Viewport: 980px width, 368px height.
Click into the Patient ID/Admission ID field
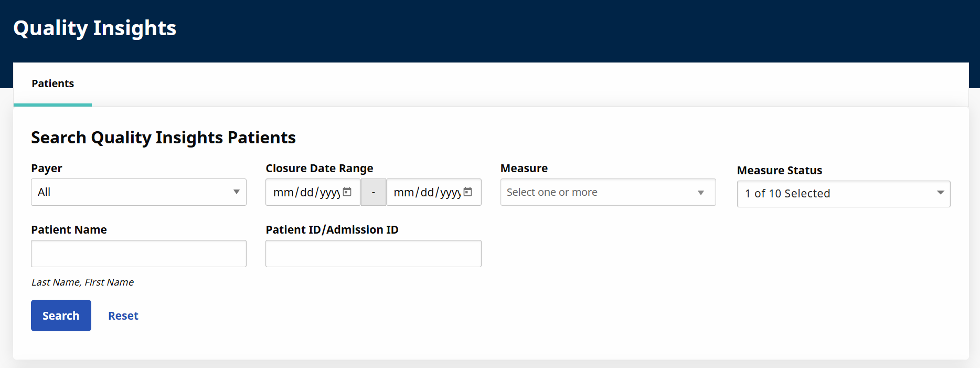(x=373, y=254)
